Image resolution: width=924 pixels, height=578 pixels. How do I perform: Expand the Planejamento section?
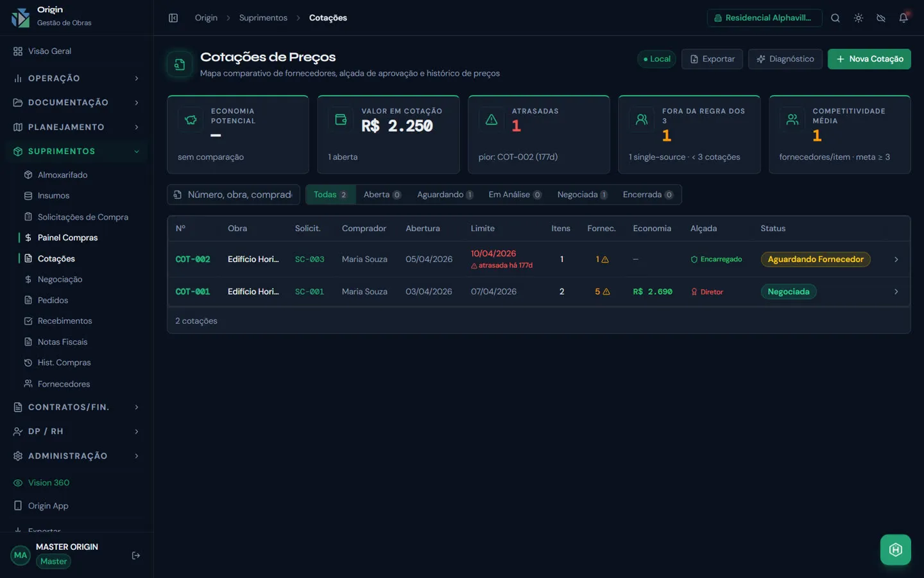coord(77,127)
